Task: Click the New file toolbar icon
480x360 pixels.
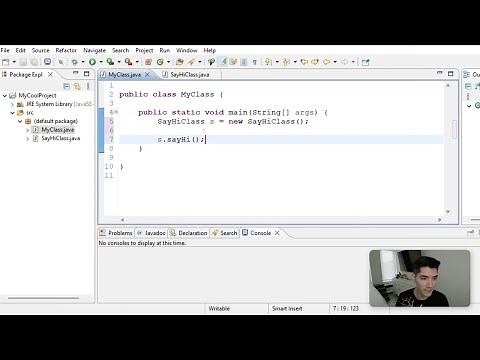Action: [x=5, y=62]
